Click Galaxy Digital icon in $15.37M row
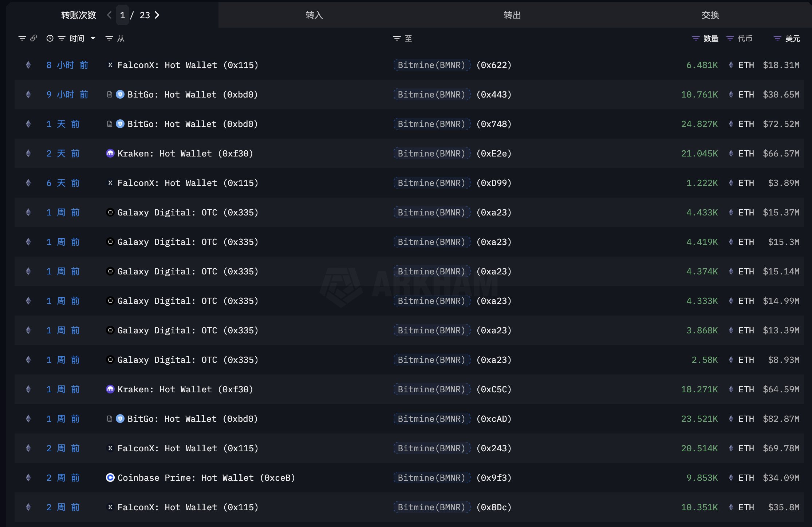 pos(110,213)
